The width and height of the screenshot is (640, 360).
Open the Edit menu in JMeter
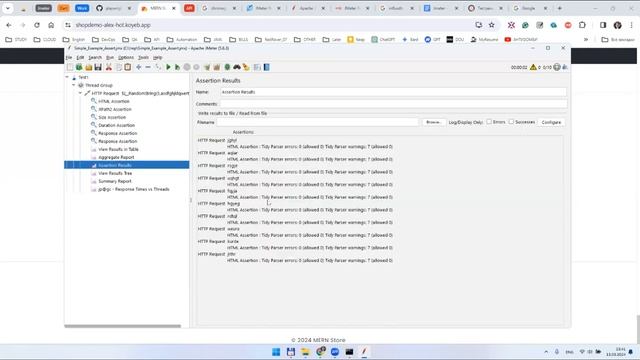tap(80, 58)
